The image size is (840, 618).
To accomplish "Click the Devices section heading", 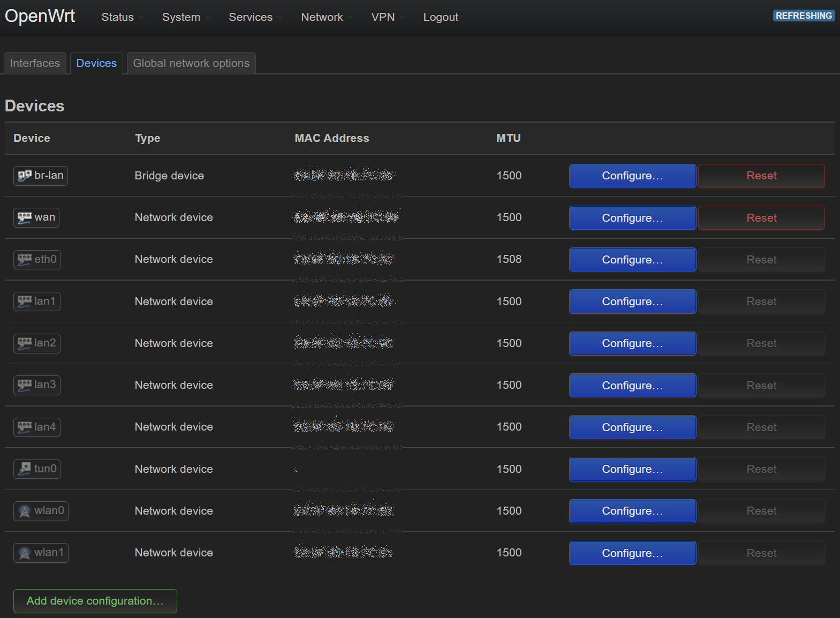I will tap(35, 106).
